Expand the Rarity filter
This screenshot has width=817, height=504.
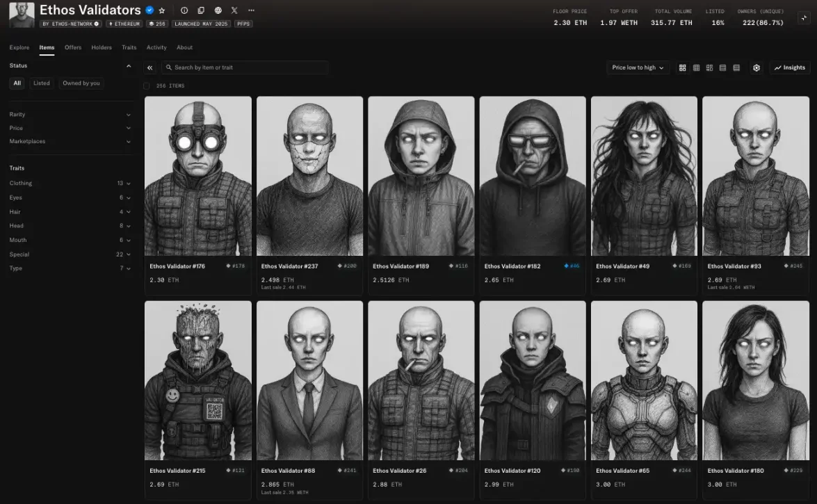click(x=70, y=114)
